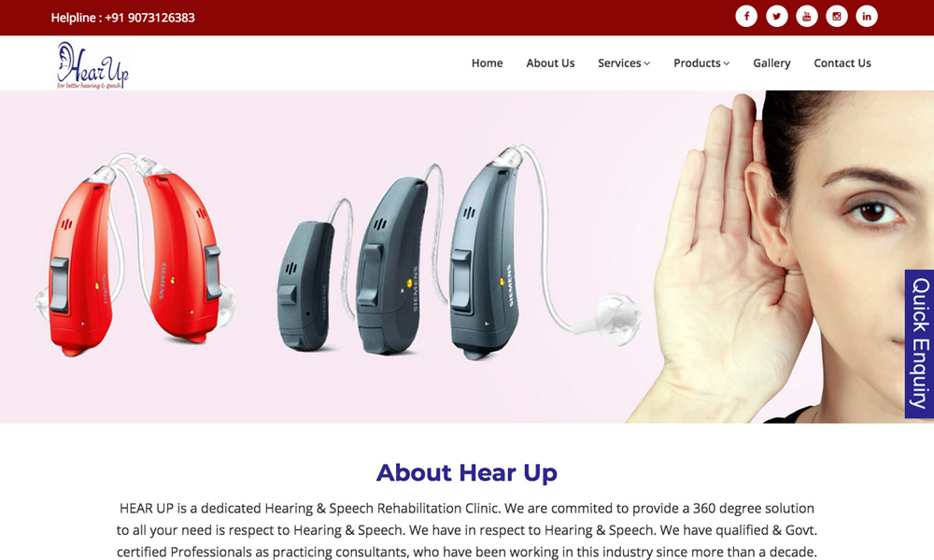Expand the Services dropdown menu
This screenshot has height=560, width=934.
pyautogui.click(x=624, y=63)
